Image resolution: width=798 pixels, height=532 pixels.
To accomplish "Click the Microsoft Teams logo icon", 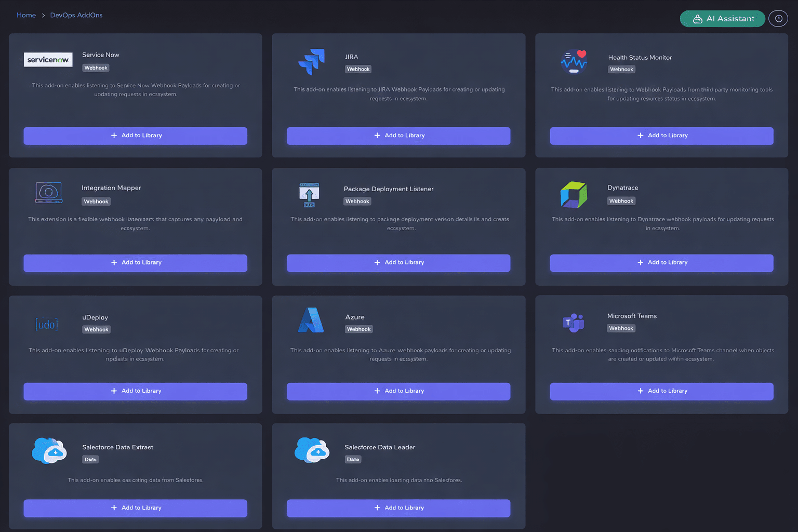I will pyautogui.click(x=574, y=323).
